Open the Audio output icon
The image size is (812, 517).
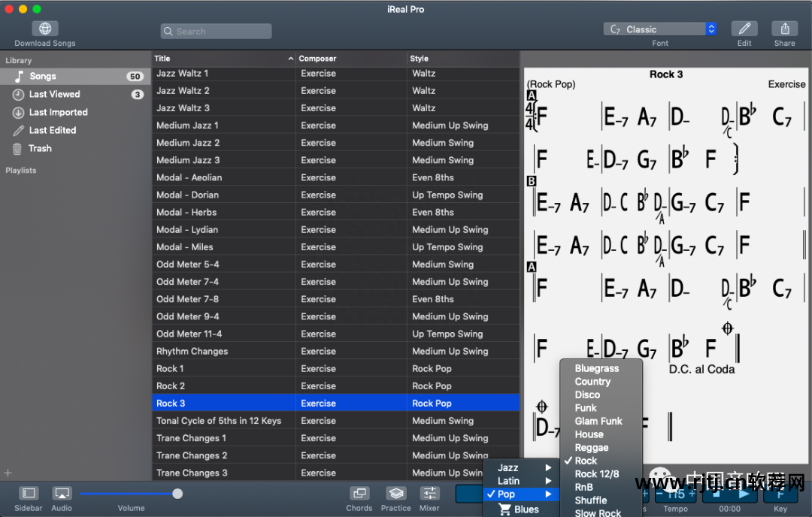pos(62,494)
